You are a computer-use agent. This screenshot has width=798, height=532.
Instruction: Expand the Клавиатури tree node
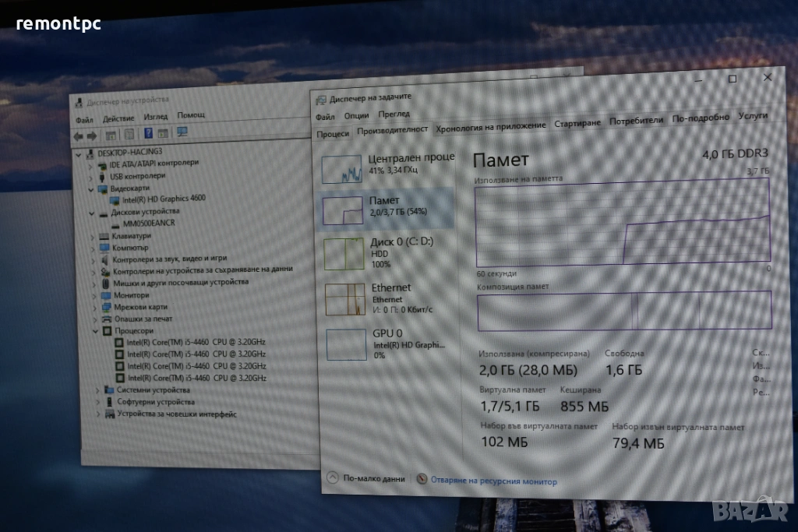94,236
